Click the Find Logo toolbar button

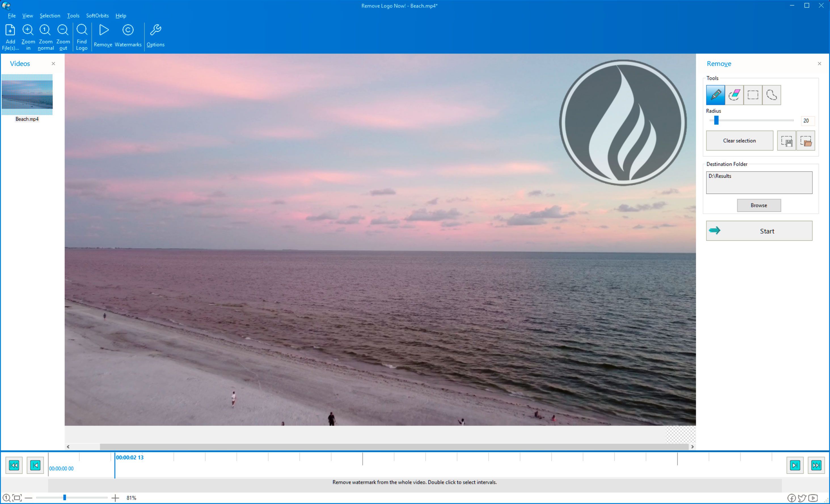[82, 36]
